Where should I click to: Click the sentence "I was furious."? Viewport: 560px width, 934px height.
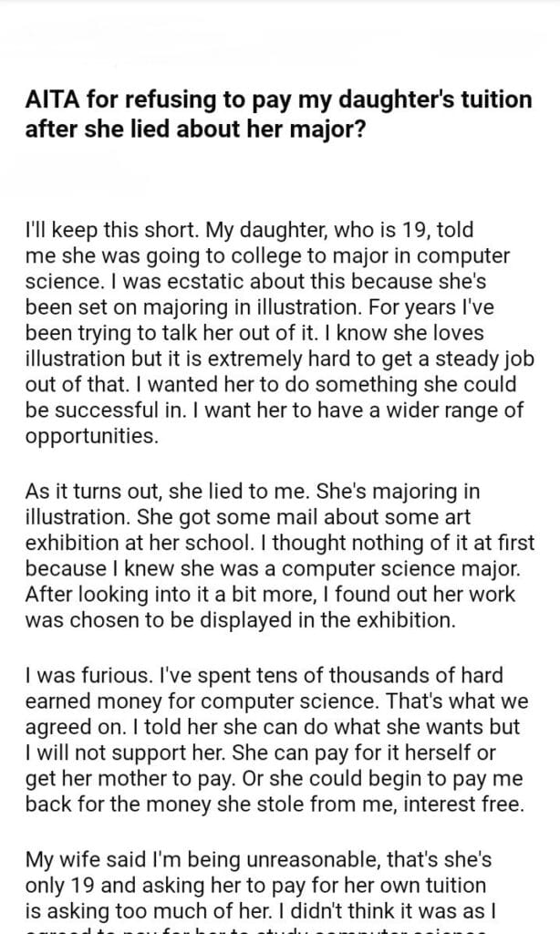(x=78, y=679)
